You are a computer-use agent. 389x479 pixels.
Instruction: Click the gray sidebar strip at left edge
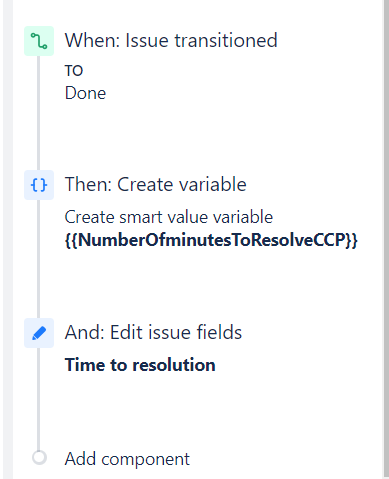coord(8,239)
